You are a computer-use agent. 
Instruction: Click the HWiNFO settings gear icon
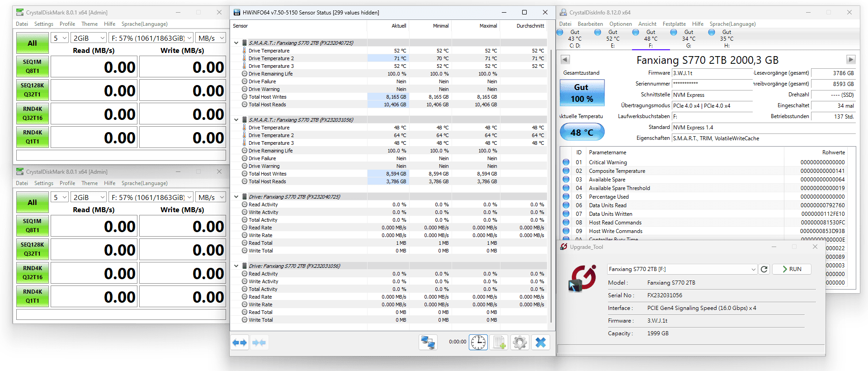[x=520, y=342]
